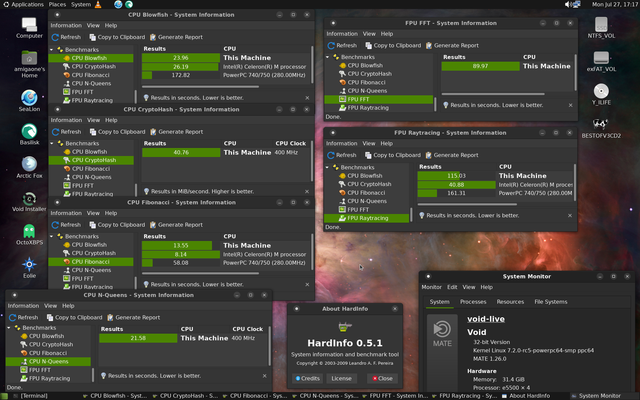Click the clock in top panel
Screen dimensions: 640x400
click(613, 4)
